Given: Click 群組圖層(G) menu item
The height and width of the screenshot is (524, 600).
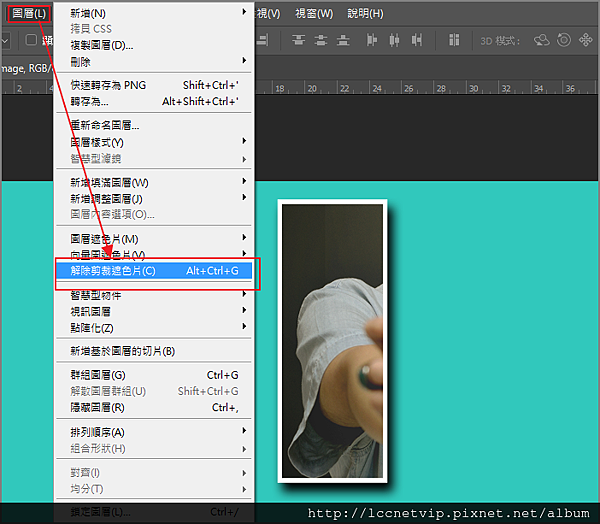Looking at the screenshot, I should 153,375.
